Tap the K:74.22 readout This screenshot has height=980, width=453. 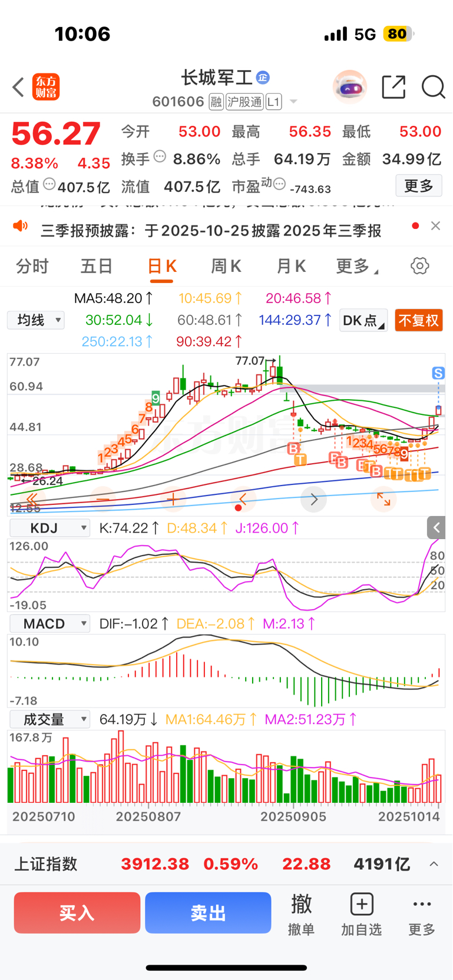[129, 528]
